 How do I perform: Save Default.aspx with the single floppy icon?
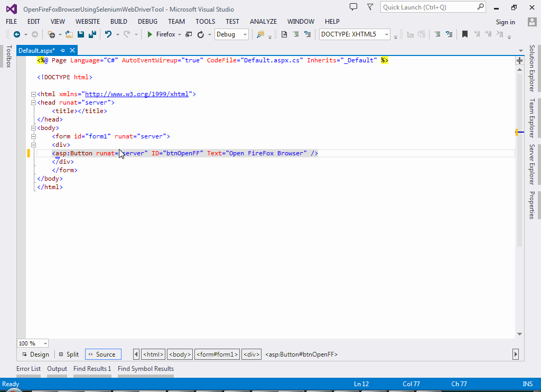click(81, 34)
